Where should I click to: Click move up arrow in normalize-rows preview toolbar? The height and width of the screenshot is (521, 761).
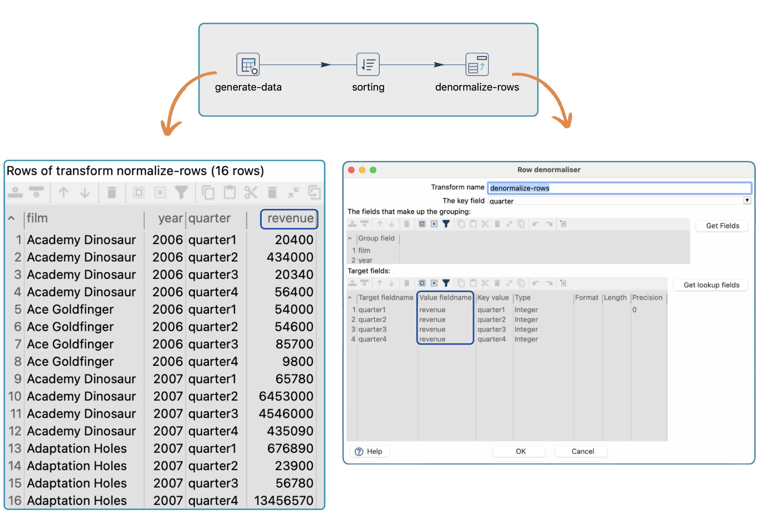64,192
